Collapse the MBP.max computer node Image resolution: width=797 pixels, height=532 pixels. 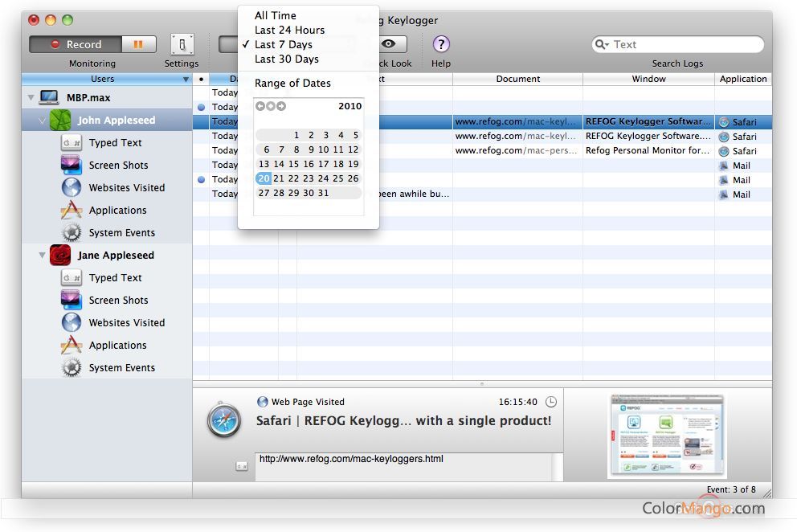coord(31,97)
